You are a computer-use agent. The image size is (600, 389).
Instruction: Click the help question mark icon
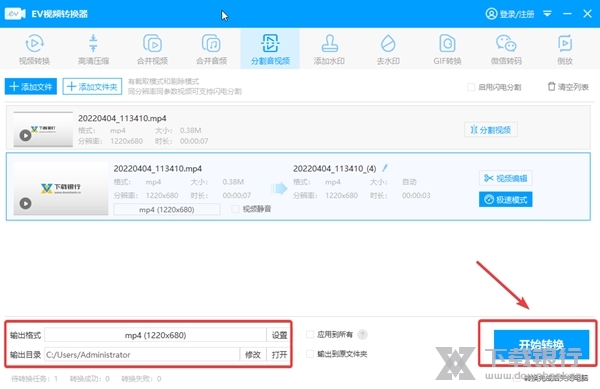[362, 335]
